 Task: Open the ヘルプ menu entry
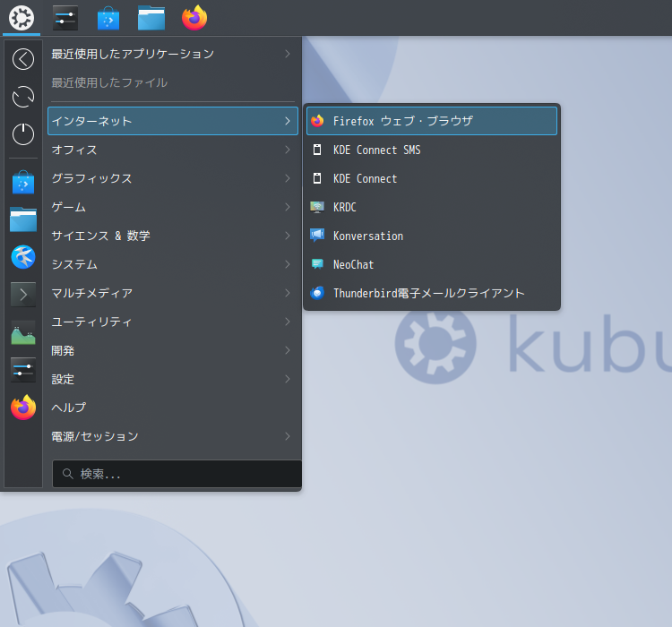pyautogui.click(x=173, y=408)
